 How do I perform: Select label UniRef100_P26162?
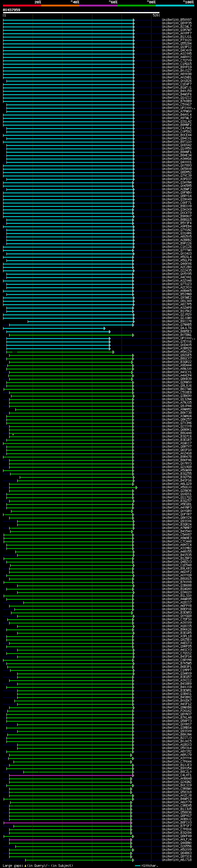pyautogui.click(x=177, y=711)
